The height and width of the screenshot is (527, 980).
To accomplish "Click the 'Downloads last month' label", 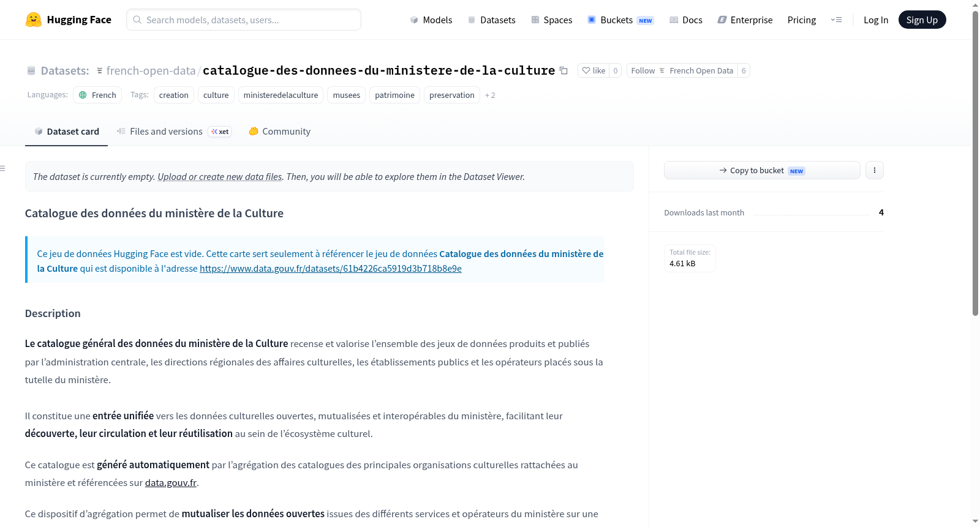I will tap(704, 212).
